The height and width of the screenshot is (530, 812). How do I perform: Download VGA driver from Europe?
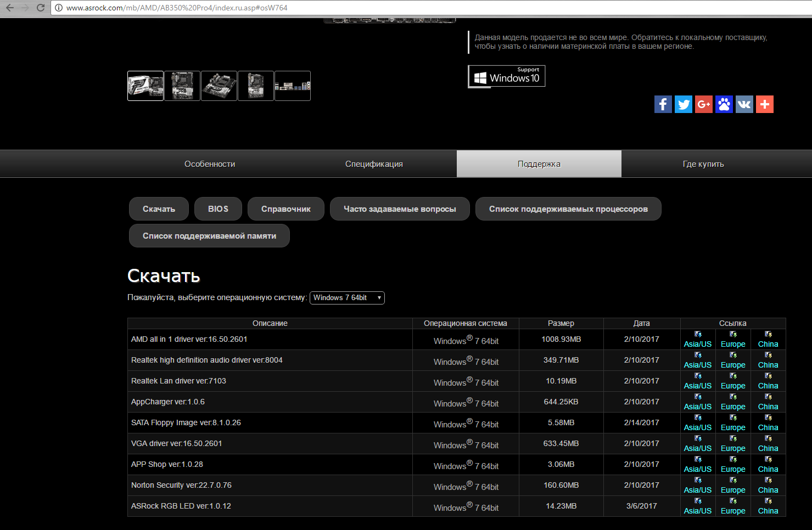(733, 443)
